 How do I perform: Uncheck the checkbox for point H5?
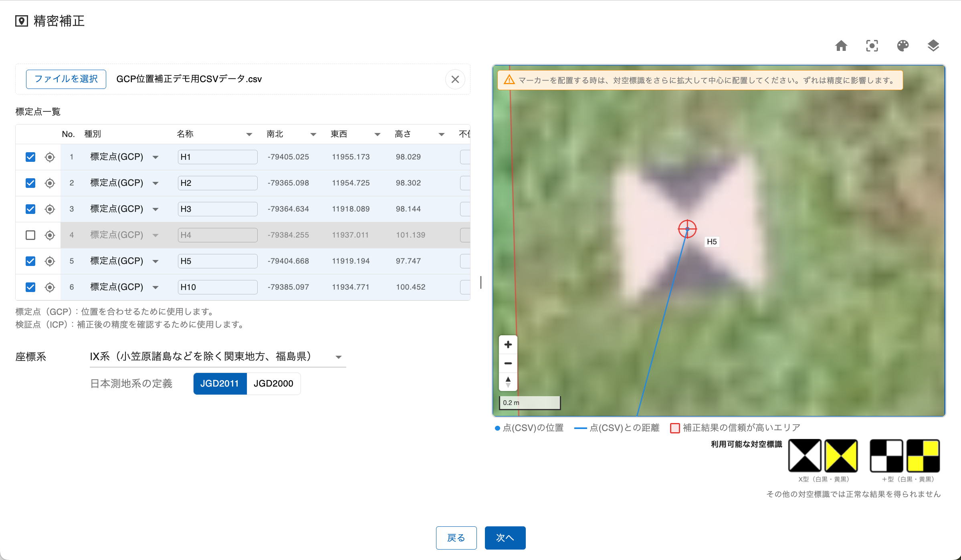pos(30,261)
